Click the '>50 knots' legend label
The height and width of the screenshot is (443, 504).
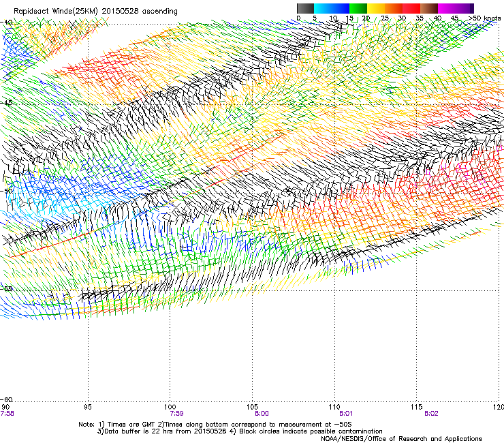click(484, 18)
